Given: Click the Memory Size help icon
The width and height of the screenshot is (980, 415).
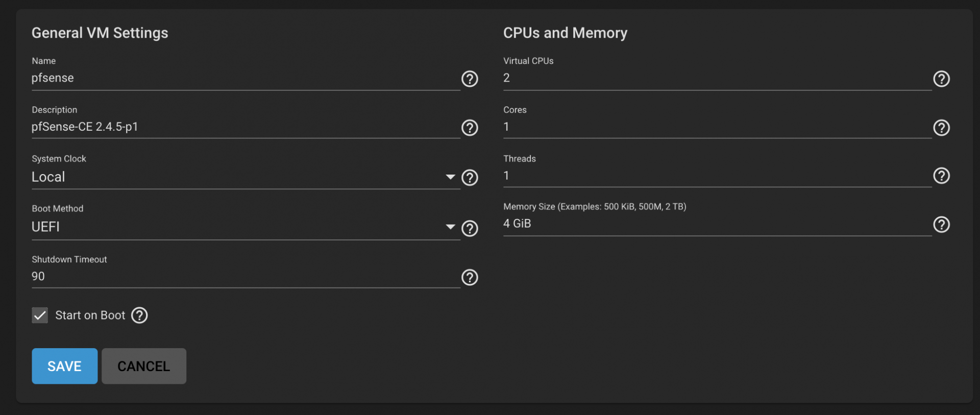Looking at the screenshot, I should (941, 225).
